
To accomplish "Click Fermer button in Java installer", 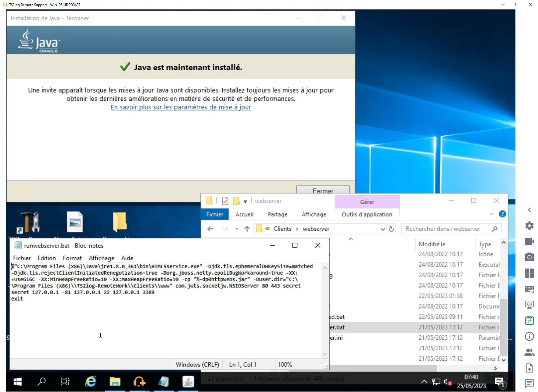I will pos(323,190).
